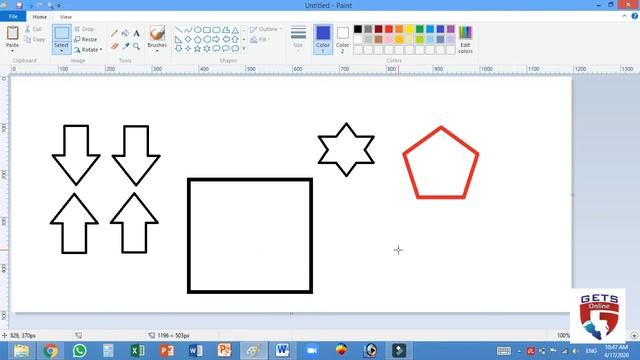Image resolution: width=640 pixels, height=360 pixels.
Task: Open the Size line thickness dropdown
Action: coord(298,39)
